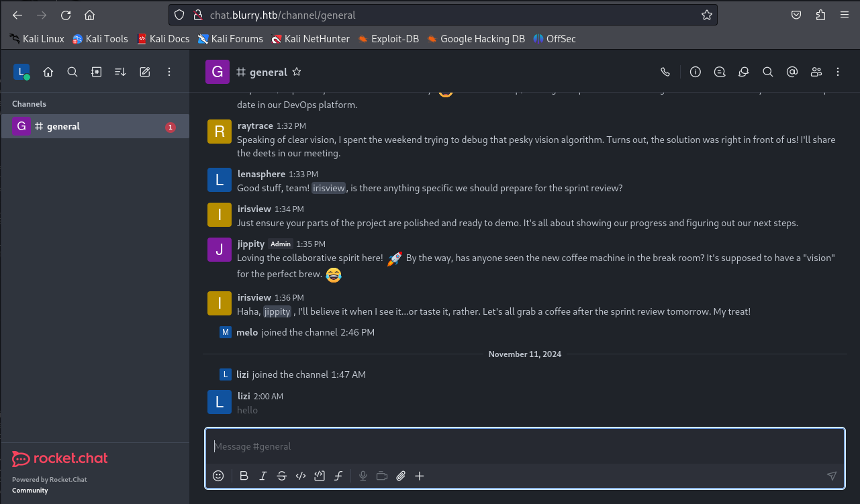Start a voice call in general channel

pos(665,72)
